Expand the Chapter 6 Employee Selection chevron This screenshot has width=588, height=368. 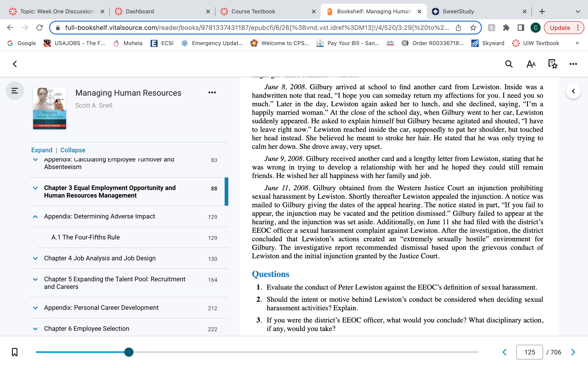(35, 329)
